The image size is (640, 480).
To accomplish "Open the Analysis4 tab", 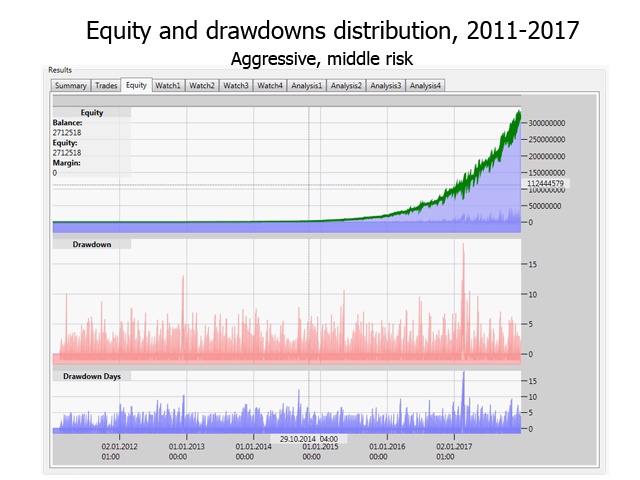I will 425,86.
